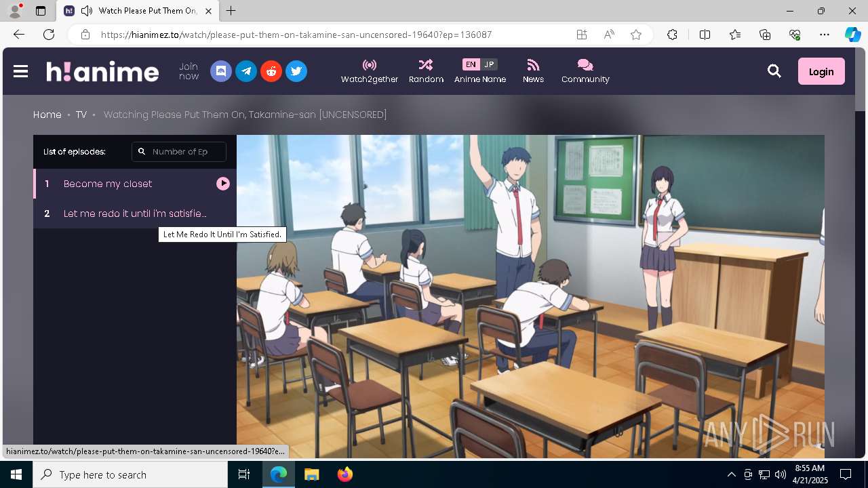Screen dimensions: 868x488
Task: Select the Watch Please Put Them On tab
Action: point(138,11)
